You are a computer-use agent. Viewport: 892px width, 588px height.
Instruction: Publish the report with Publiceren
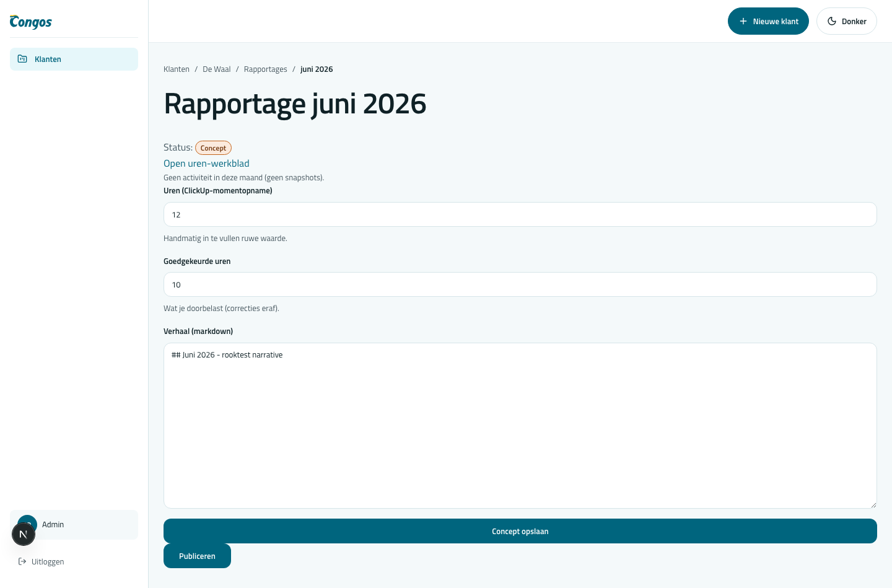tap(197, 556)
